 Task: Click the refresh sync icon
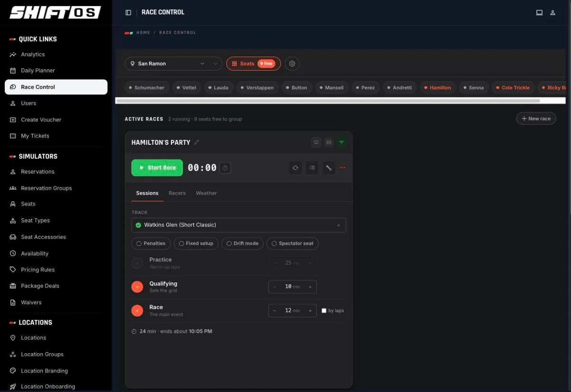[295, 168]
